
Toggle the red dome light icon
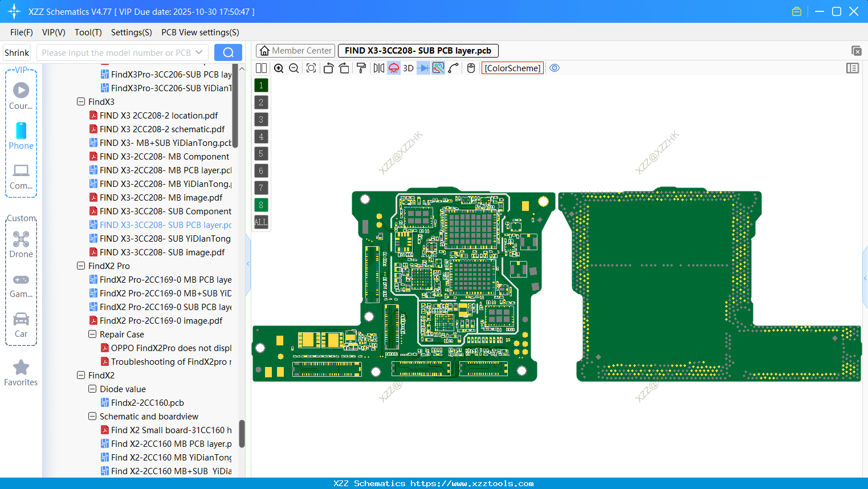coord(394,68)
